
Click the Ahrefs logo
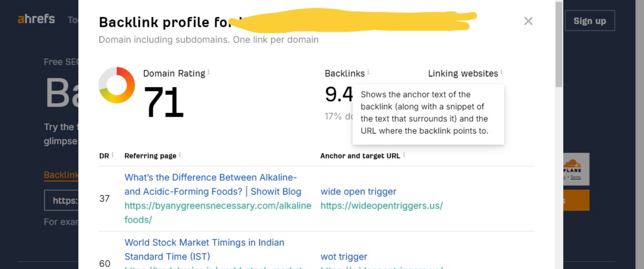click(36, 19)
